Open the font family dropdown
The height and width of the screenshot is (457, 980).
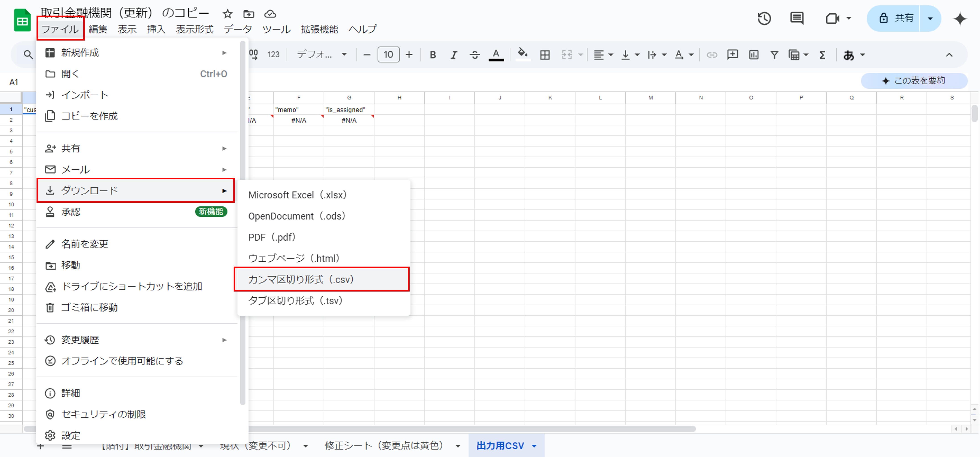coord(322,55)
